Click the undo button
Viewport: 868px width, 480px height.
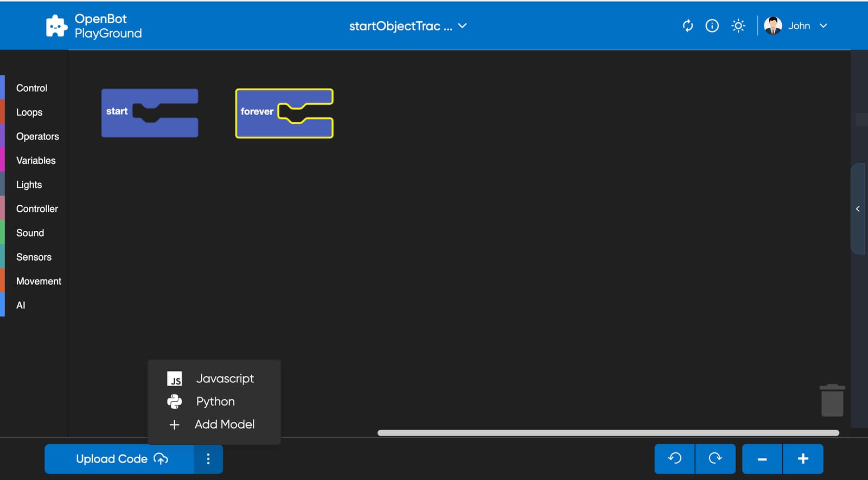point(674,459)
